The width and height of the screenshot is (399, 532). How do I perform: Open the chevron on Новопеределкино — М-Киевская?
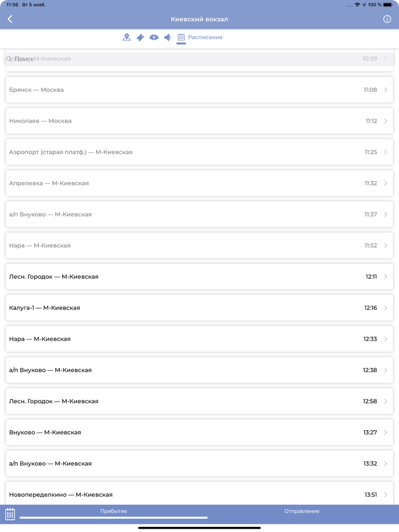click(386, 494)
